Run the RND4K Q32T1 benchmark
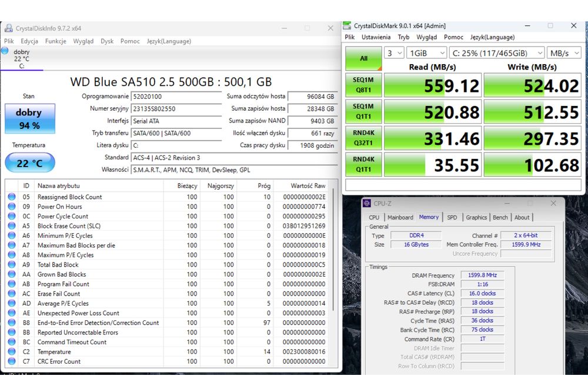Viewport: 588px width, 375px height. point(363,138)
